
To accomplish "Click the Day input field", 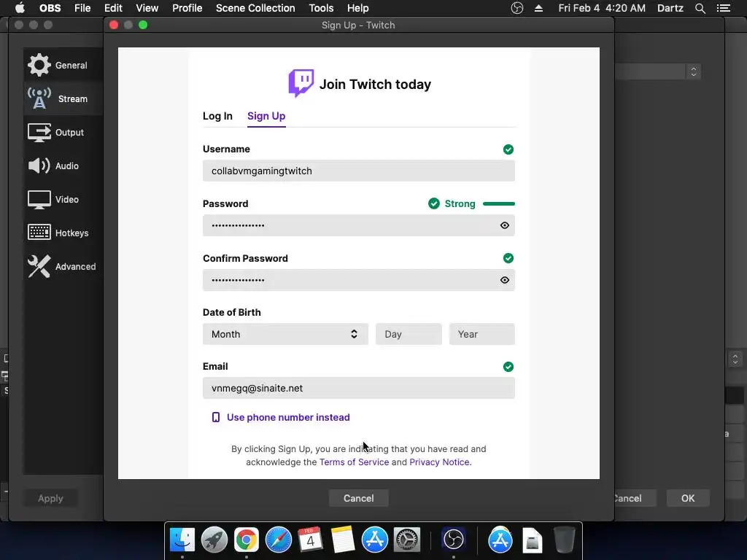I will pyautogui.click(x=409, y=334).
